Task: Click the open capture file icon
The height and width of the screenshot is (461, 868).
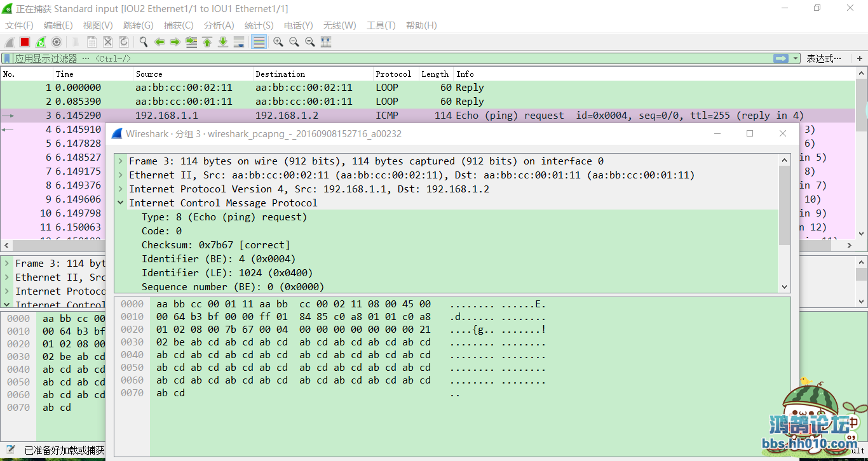Action: (76, 42)
